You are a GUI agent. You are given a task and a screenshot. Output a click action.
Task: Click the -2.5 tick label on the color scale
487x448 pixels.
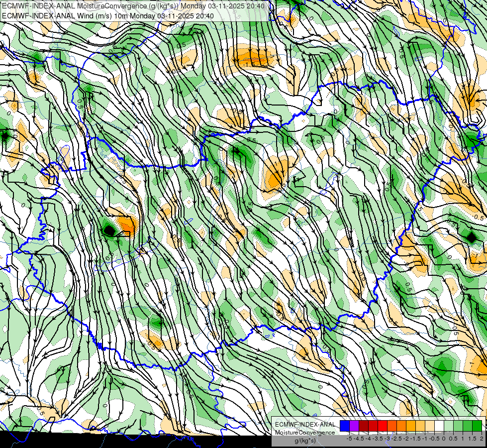[396, 439]
